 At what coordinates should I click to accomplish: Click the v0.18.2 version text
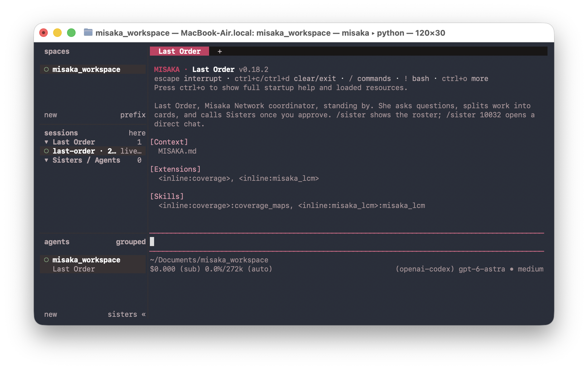coord(254,70)
